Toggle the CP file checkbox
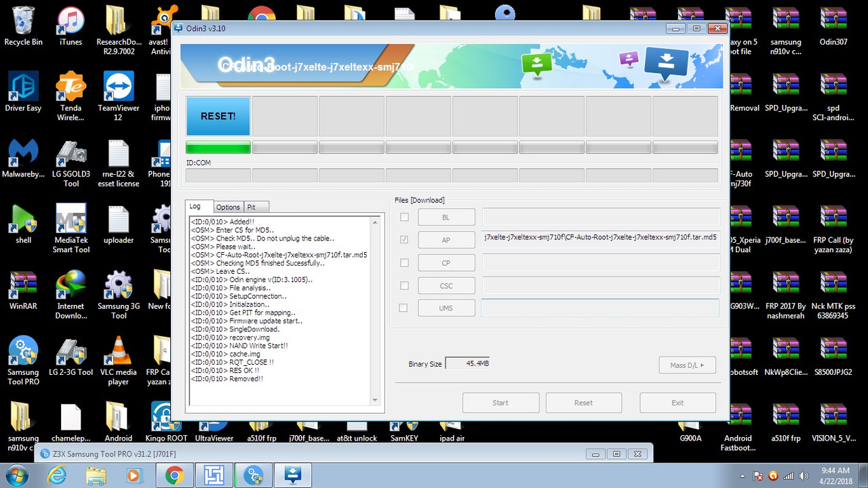Image resolution: width=868 pixels, height=488 pixels. pyautogui.click(x=404, y=262)
